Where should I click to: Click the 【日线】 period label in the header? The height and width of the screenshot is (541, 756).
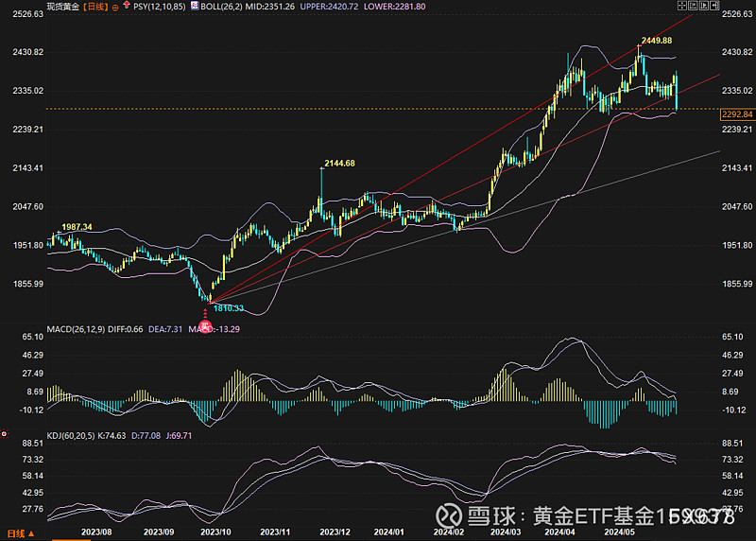click(95, 7)
